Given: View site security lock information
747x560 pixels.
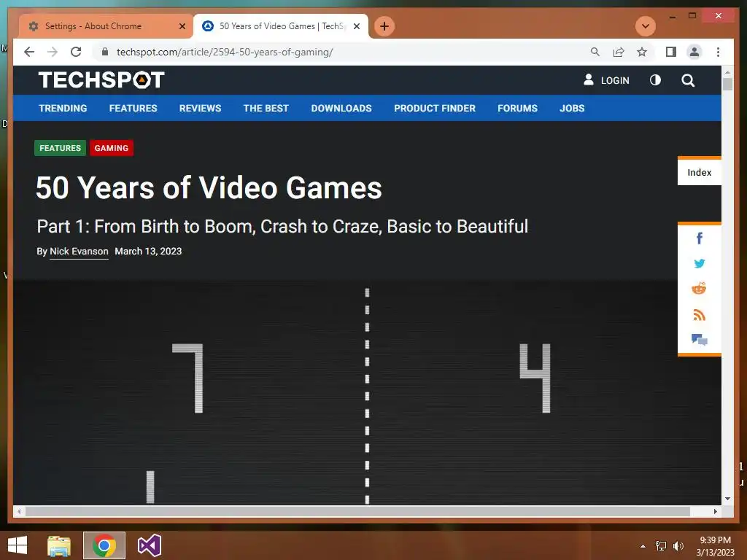Looking at the screenshot, I should (x=105, y=52).
